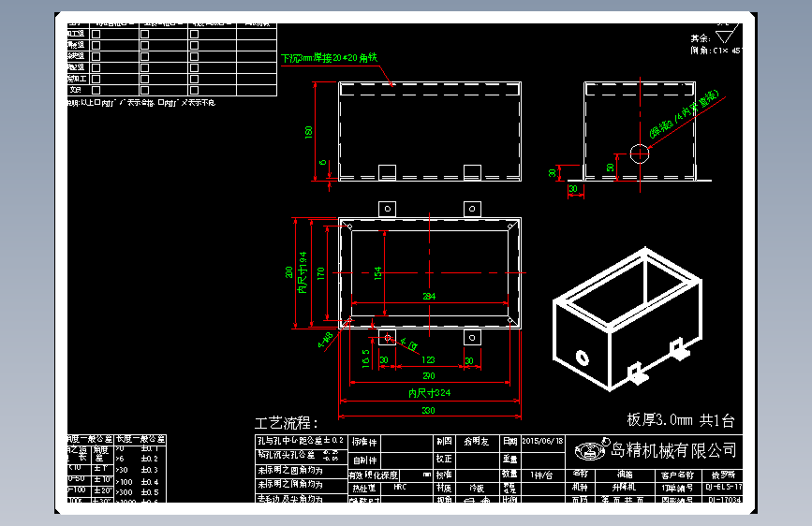Select the 154 vertical dimension
Viewport: 812px width, 526px height.
pyautogui.click(x=378, y=273)
